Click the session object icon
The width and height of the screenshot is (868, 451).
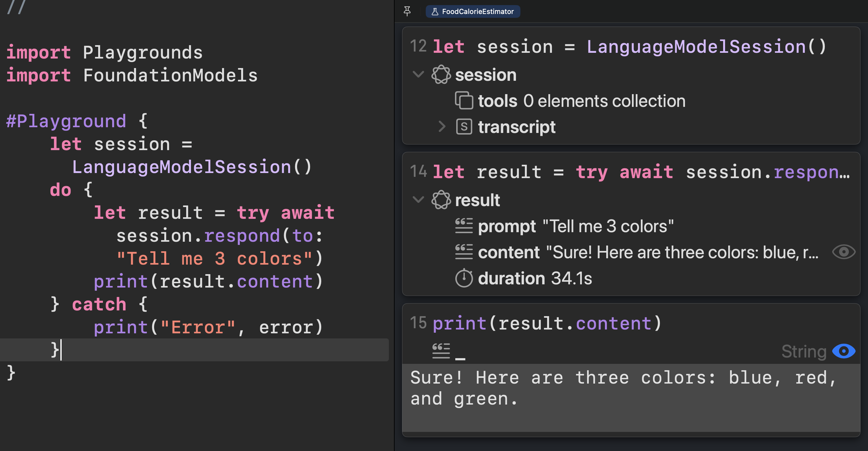[441, 74]
